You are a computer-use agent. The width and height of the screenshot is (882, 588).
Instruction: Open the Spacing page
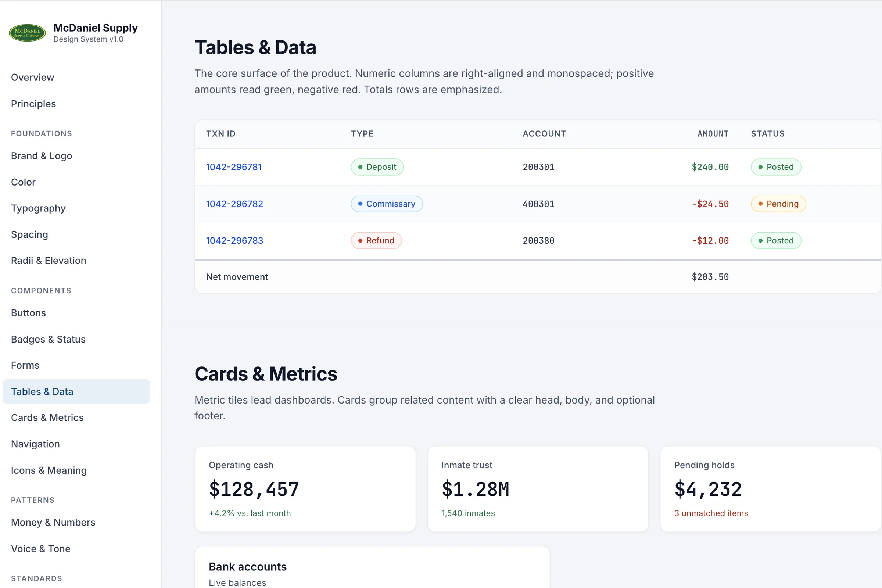coord(30,234)
